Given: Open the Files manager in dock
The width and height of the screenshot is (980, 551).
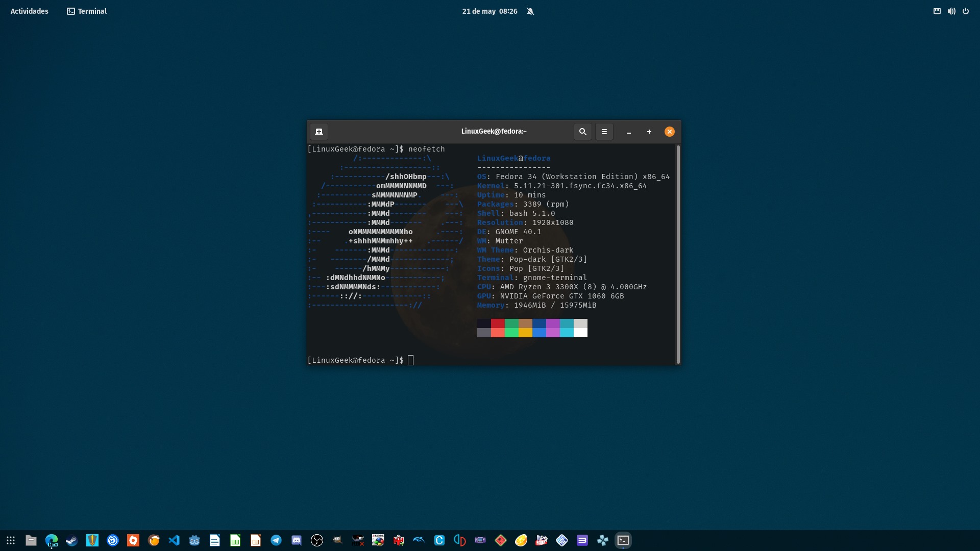Looking at the screenshot, I should click(x=31, y=540).
